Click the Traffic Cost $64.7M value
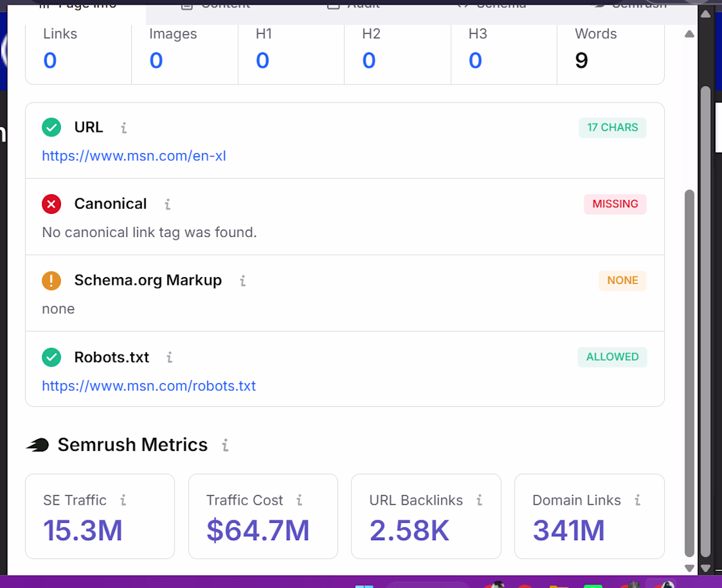The image size is (722, 588). point(258,530)
